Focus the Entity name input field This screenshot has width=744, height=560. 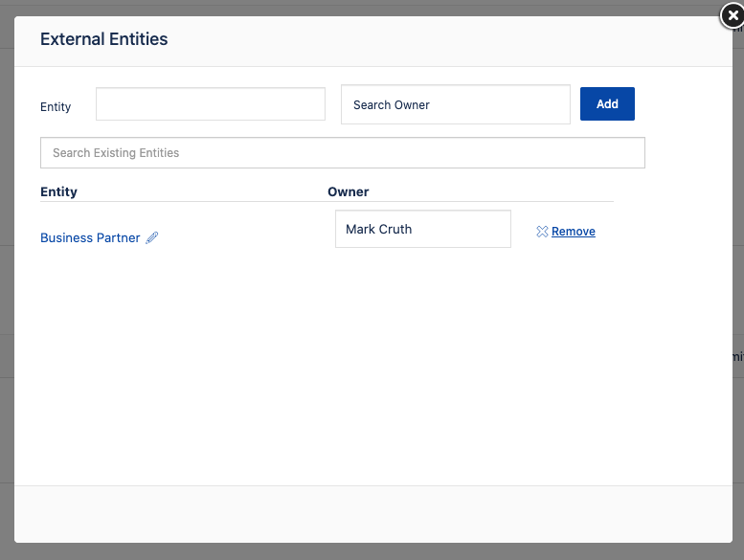coord(210,104)
